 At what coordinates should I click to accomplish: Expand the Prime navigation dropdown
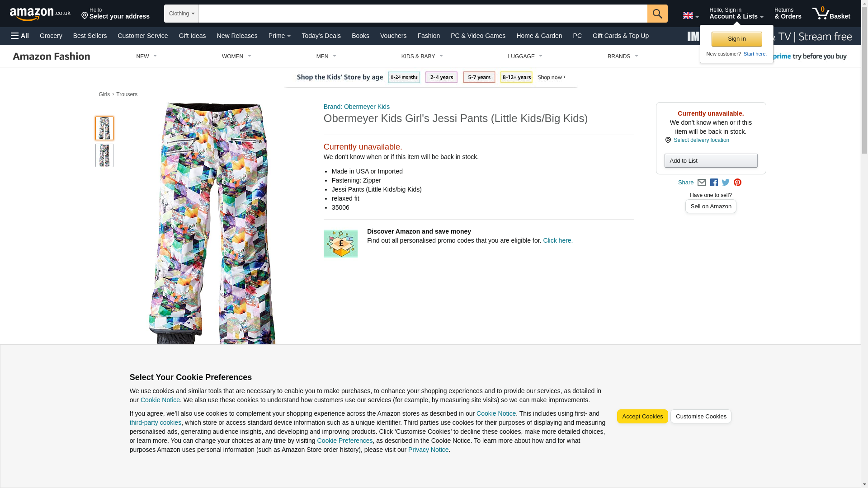(279, 36)
